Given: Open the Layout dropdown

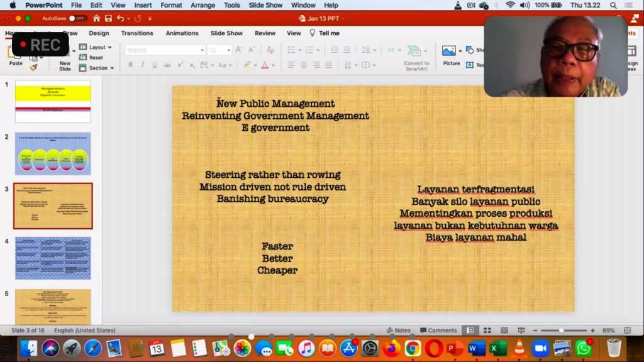Looking at the screenshot, I should coord(96,47).
